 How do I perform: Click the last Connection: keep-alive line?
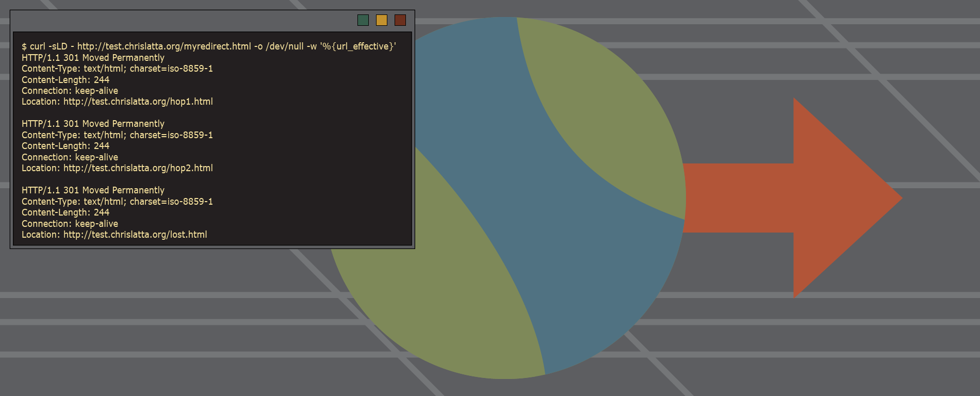point(70,224)
